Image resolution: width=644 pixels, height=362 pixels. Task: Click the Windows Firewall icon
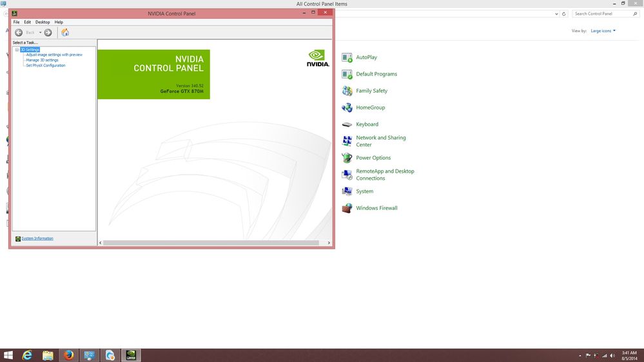click(347, 208)
